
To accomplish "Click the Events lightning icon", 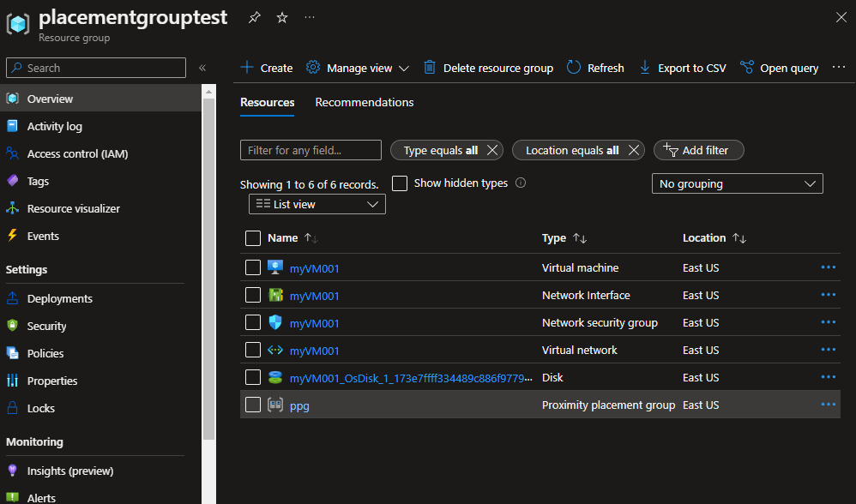I will 13,236.
